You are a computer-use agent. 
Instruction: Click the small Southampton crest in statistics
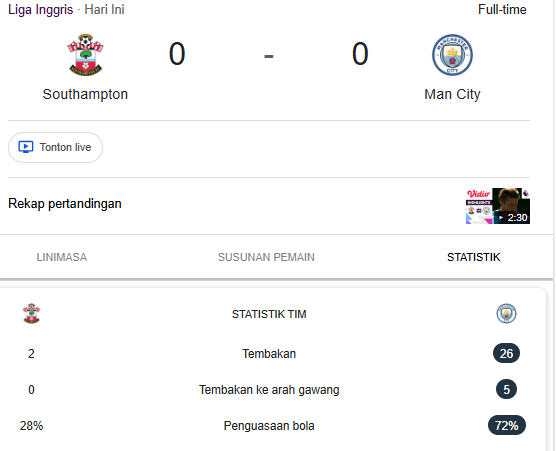point(32,313)
